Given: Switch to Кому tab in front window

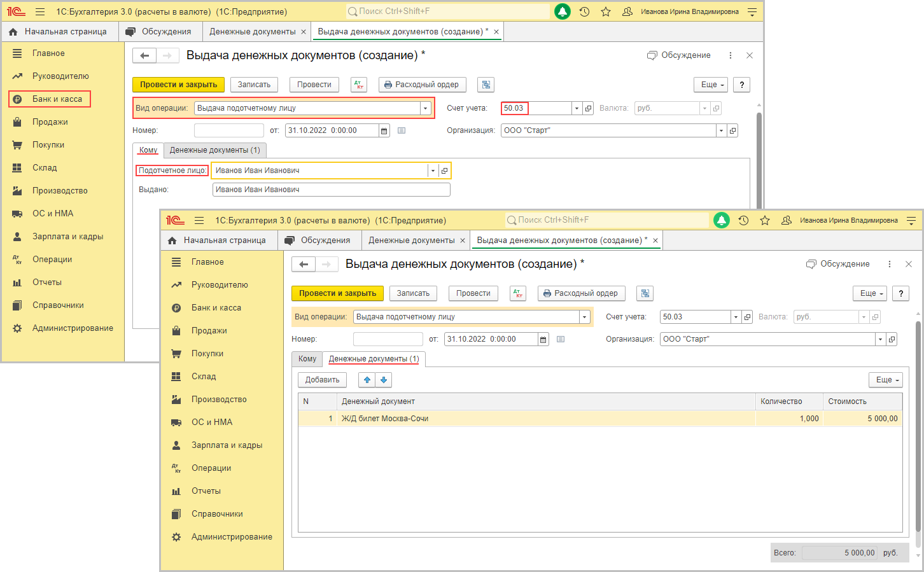Looking at the screenshot, I should point(307,359).
